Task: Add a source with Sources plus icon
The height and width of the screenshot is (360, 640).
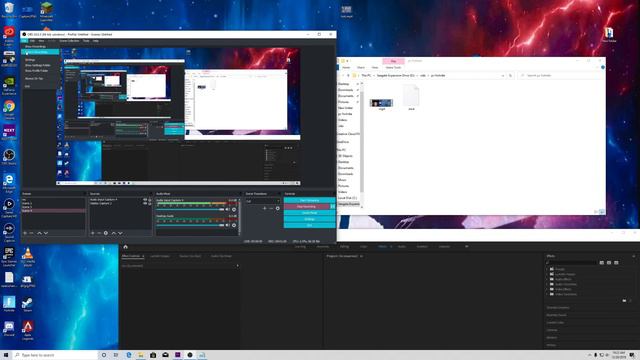Action: [x=93, y=233]
